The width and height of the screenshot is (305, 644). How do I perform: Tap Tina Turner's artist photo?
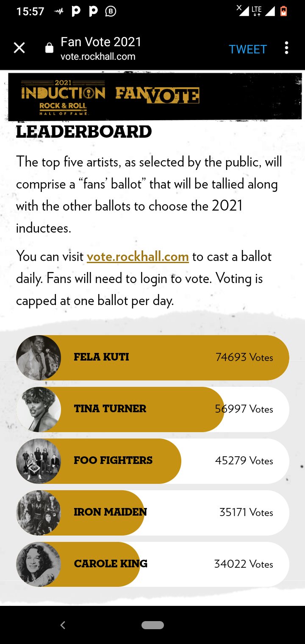coord(39,409)
